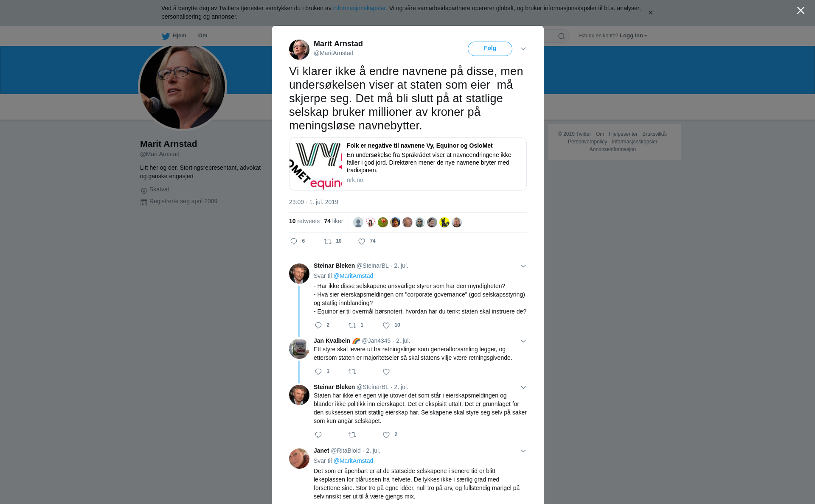Image resolution: width=815 pixels, height=504 pixels.
Task: Click Steinar Bleken's avatar on first reply
Action: click(299, 274)
